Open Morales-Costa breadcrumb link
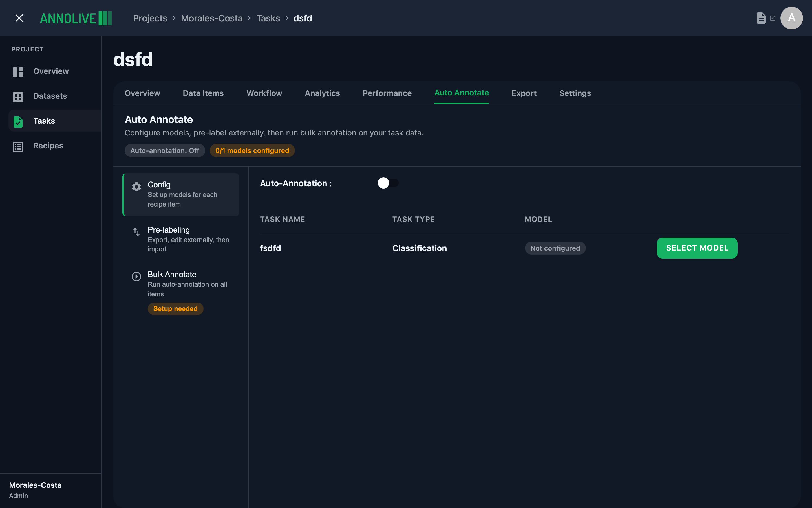Viewport: 812px width, 508px height. [x=211, y=18]
